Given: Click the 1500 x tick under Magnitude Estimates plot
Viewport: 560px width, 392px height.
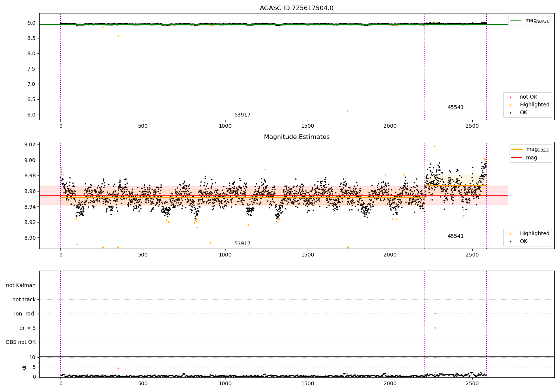Looking at the screenshot, I should [x=308, y=255].
